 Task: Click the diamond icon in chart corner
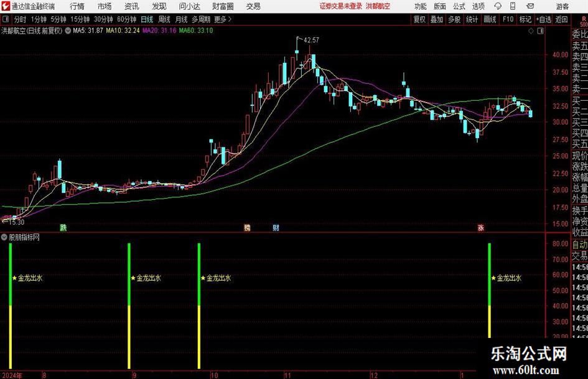[x=531, y=30]
